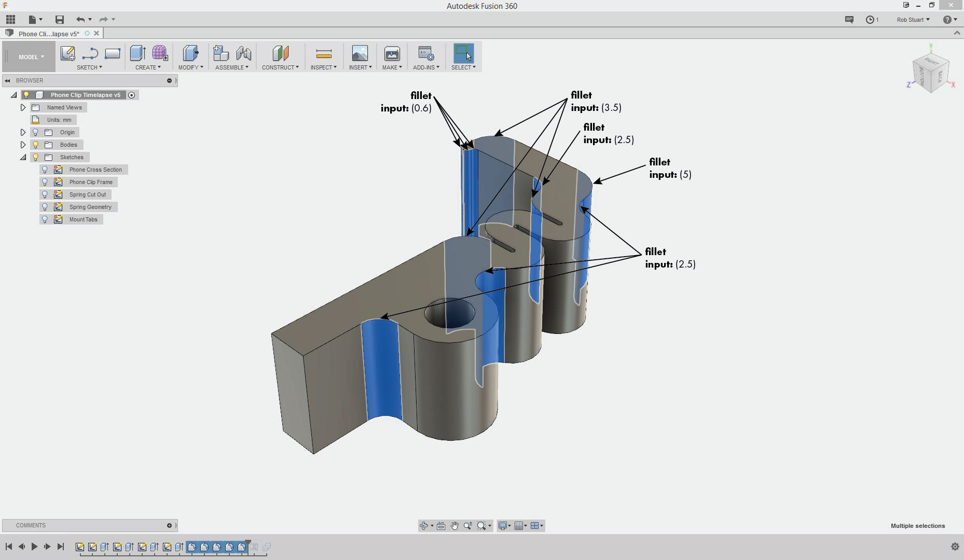Open the Grid and Snaps dropdown

point(520,526)
